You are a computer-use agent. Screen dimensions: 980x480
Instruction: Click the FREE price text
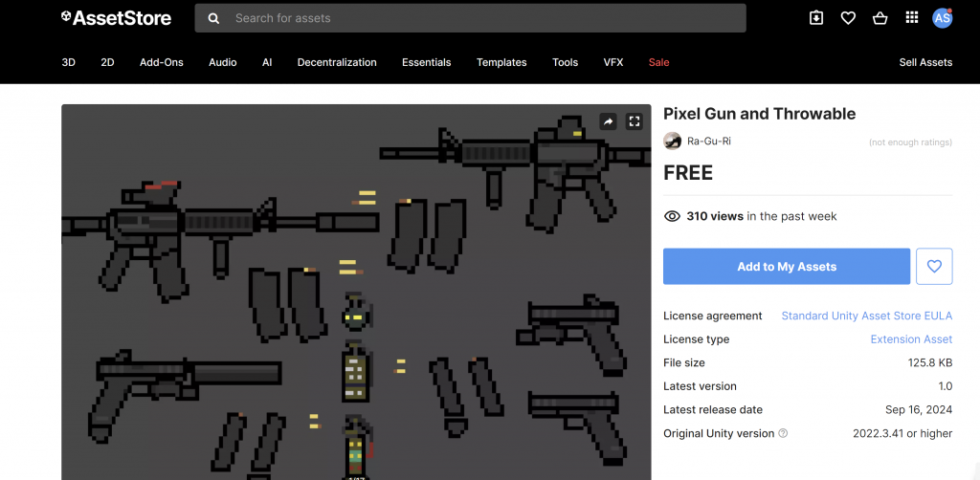coord(688,173)
